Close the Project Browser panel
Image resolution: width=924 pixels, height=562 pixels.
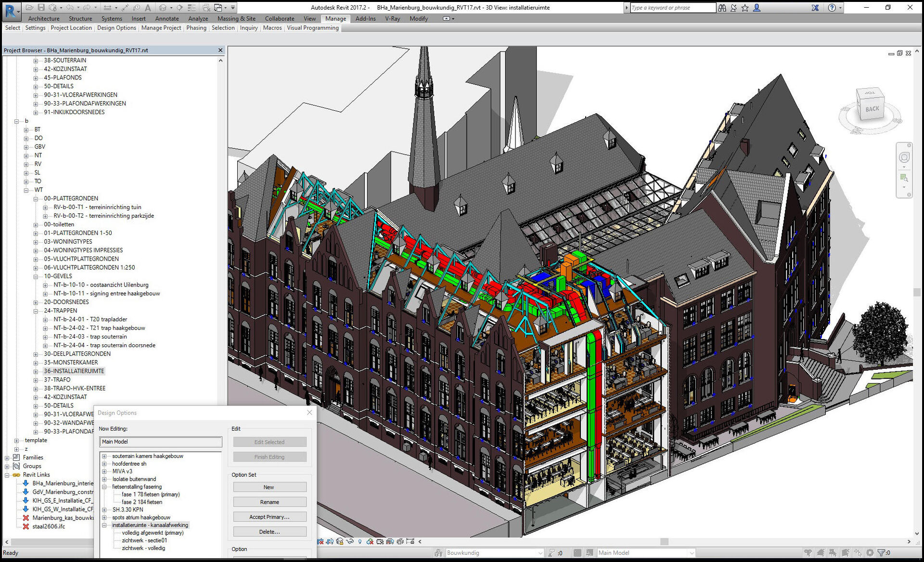[220, 50]
